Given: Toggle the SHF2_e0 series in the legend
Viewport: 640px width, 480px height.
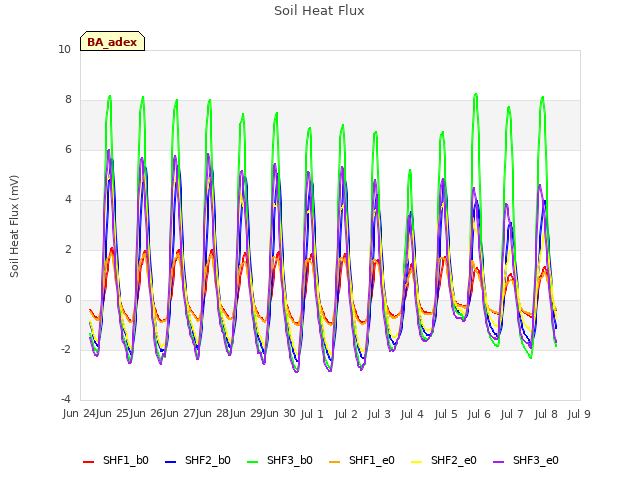Looking at the screenshot, I should click(x=444, y=460).
